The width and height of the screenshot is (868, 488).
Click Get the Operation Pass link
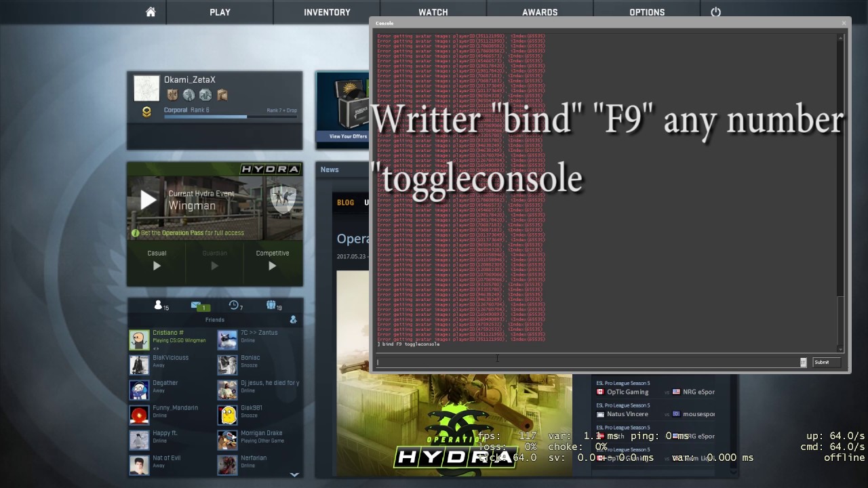188,232
